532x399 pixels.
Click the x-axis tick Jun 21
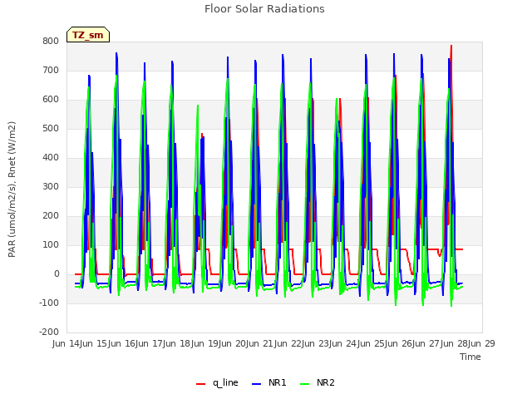(x=261, y=343)
